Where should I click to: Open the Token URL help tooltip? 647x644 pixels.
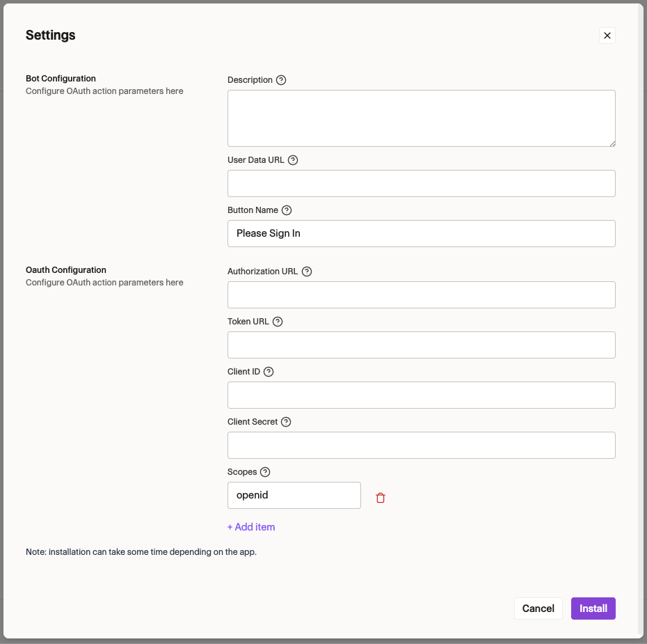click(278, 322)
